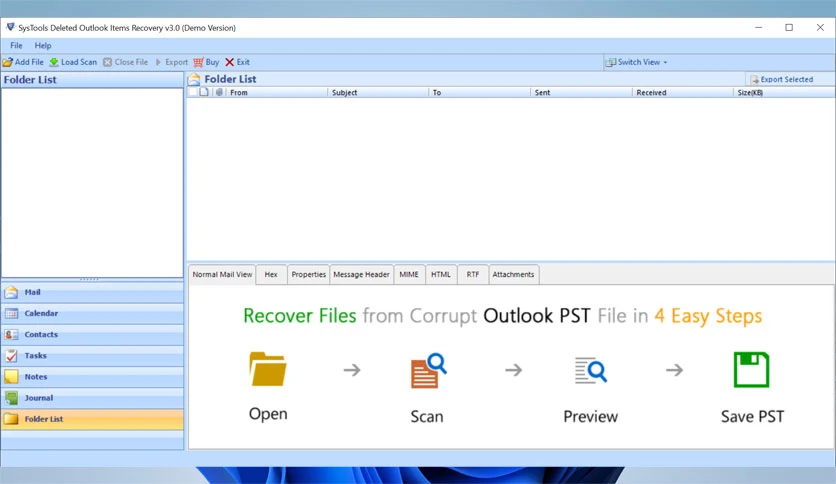The height and width of the screenshot is (484, 836).
Task: Click the Calendar icon in sidebar
Action: pyautogui.click(x=11, y=313)
